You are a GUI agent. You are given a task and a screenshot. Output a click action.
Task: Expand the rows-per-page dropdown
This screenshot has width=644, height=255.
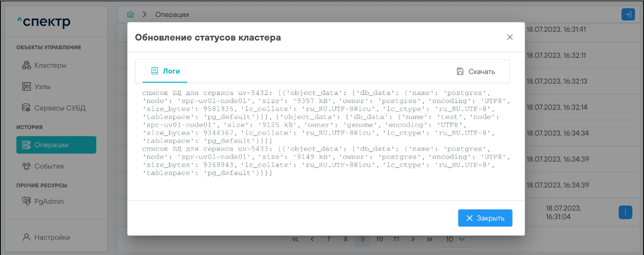tap(456, 239)
